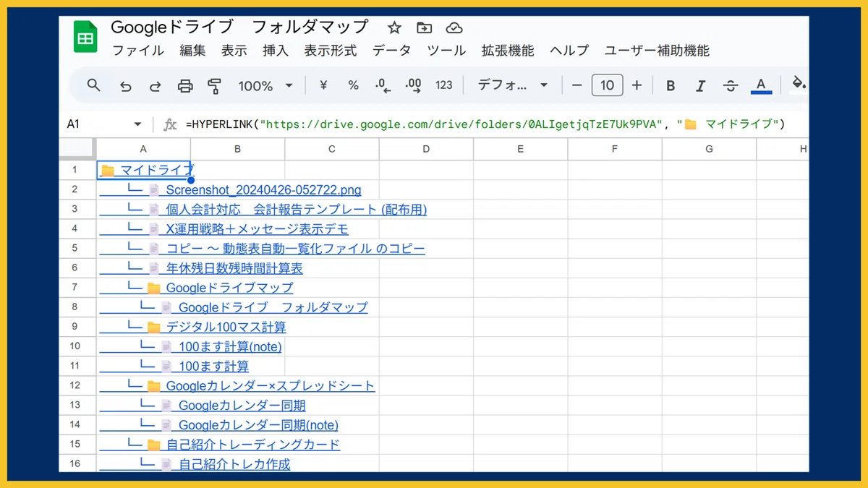Click the select-all corner box

[77, 149]
